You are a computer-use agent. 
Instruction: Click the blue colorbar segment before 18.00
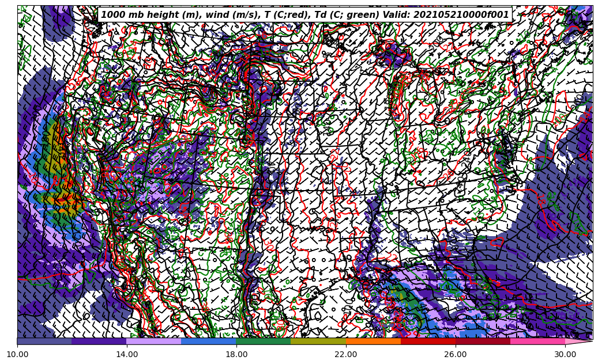click(209, 341)
